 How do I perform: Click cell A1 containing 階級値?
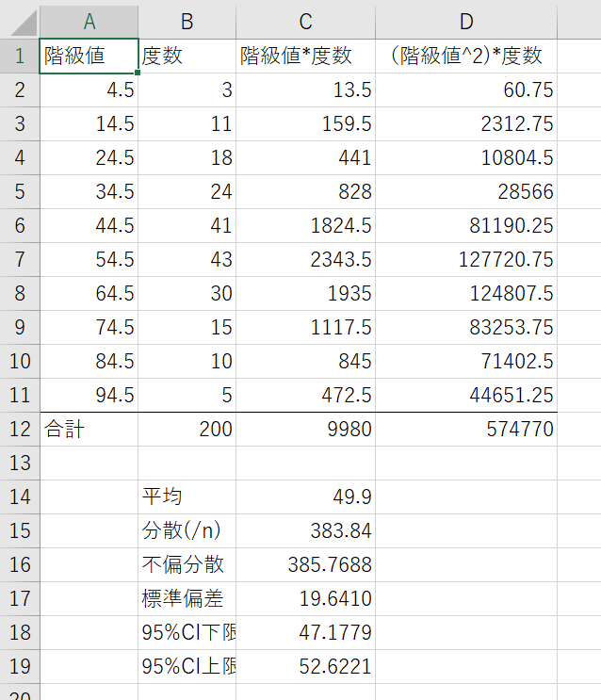[89, 56]
